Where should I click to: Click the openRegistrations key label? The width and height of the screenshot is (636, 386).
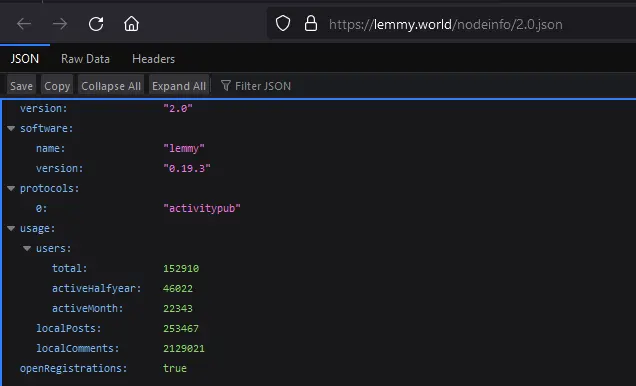73,368
